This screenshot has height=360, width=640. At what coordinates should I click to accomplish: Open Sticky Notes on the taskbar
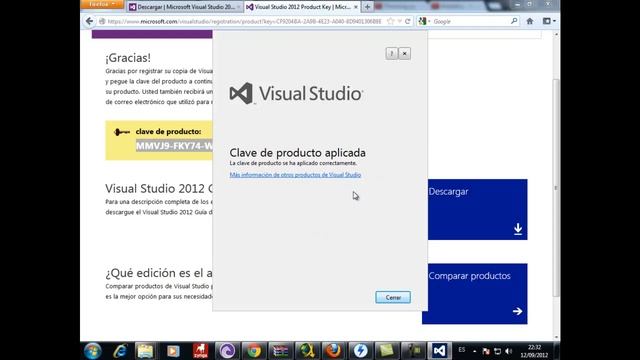point(387,351)
